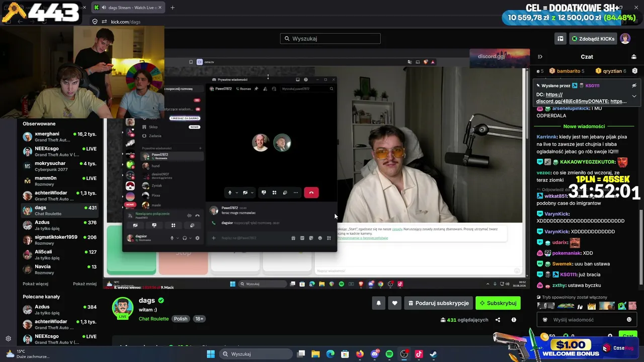Open the Kick rewards shop icon
The image size is (644, 362).
(560, 39)
